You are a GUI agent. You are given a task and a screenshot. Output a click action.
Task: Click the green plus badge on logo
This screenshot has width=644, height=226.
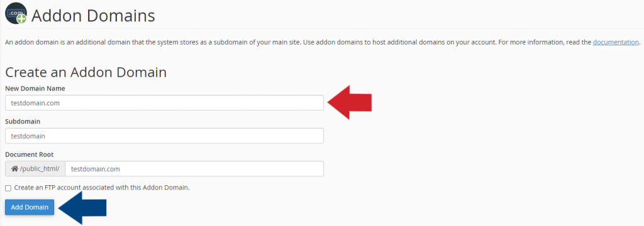coord(22,18)
